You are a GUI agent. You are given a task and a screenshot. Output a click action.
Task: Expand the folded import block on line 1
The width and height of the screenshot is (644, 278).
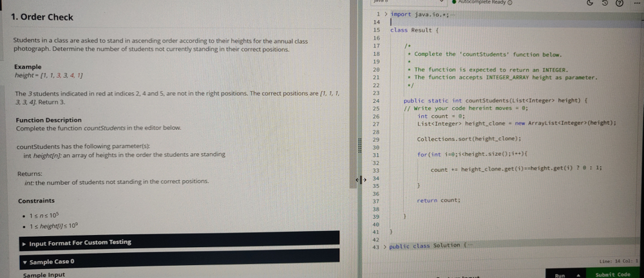click(386, 14)
